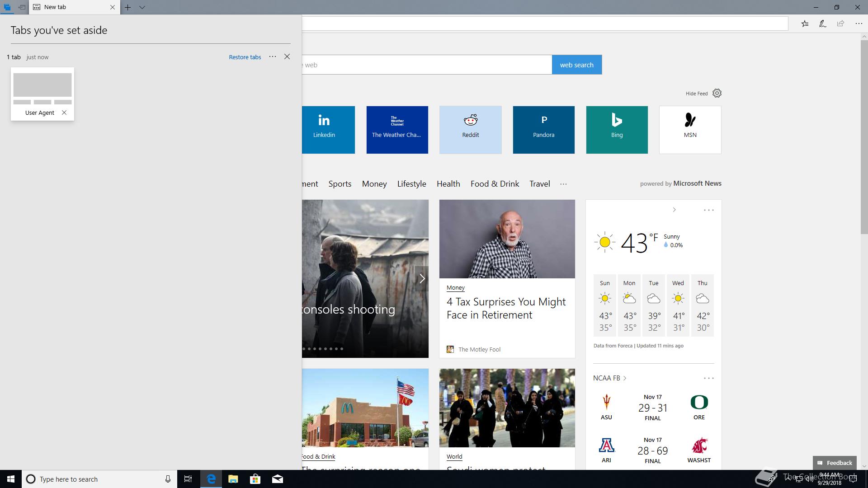Hide the news feed

pos(696,94)
